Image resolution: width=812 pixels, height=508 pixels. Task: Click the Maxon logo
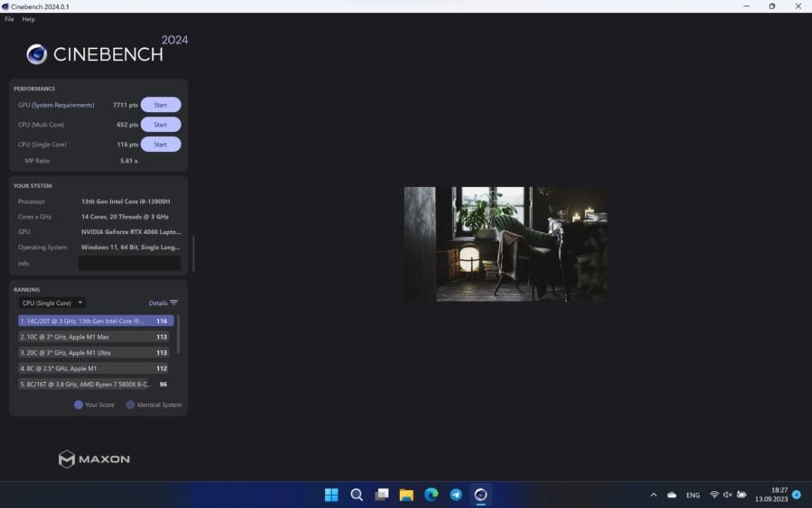[x=94, y=459]
